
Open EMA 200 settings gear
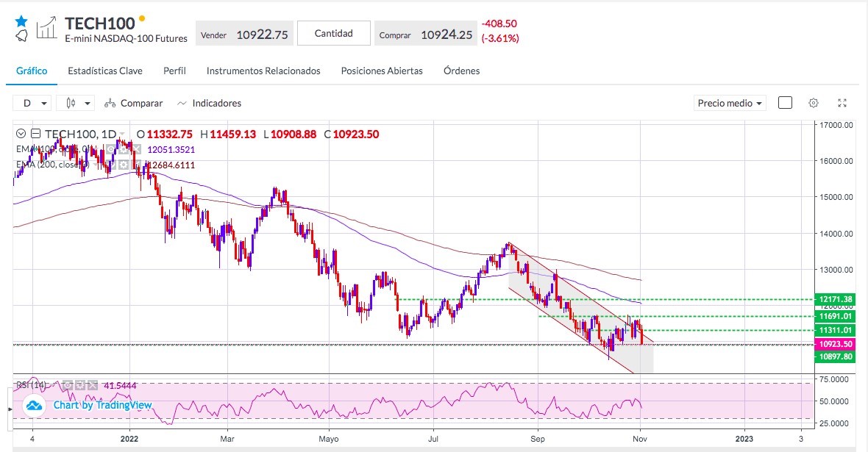coord(123,165)
